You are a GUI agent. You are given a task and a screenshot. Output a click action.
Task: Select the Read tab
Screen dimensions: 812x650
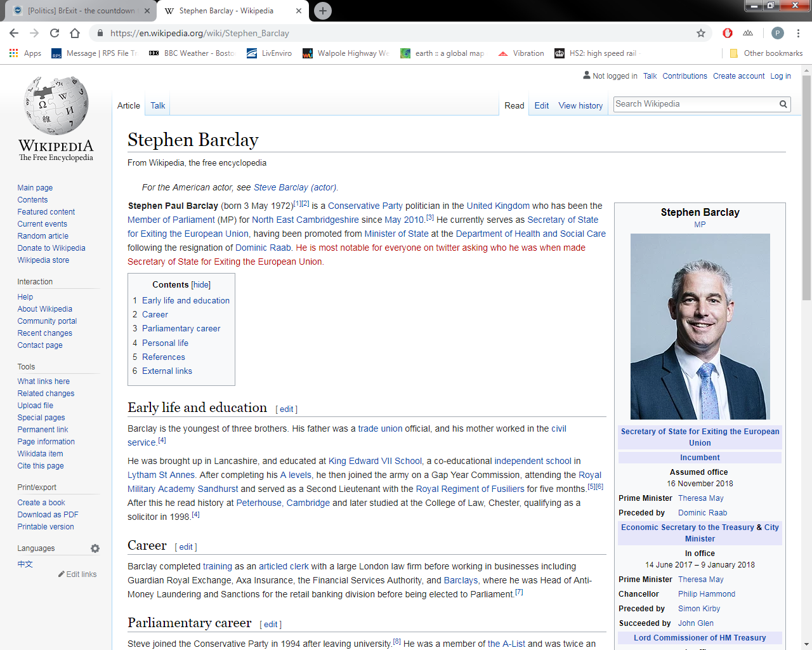514,106
